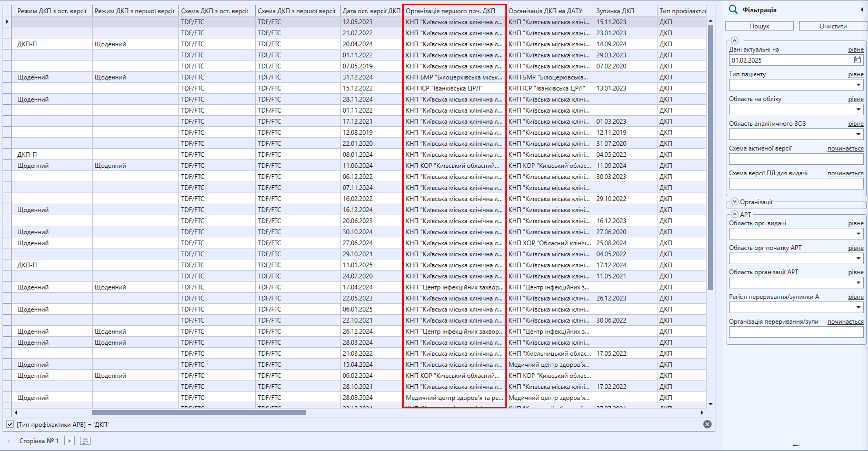Open the Тип пацієнту dropdown
Image resolution: width=868 pixels, height=451 pixels.
(x=859, y=85)
